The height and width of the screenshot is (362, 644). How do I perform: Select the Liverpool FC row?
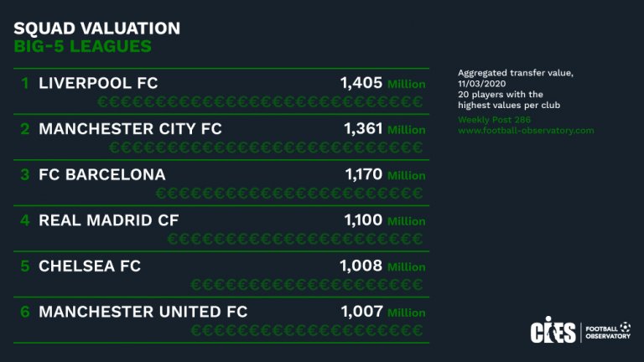[98, 84]
